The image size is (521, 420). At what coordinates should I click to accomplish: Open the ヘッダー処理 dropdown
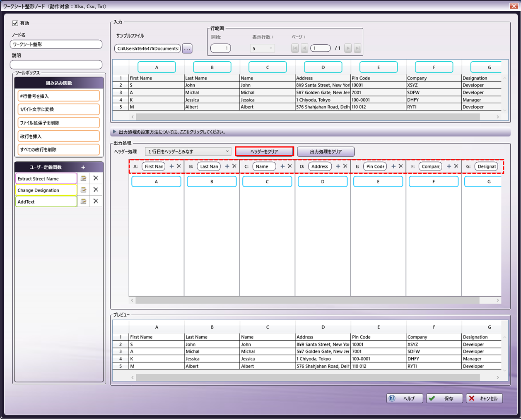click(x=188, y=151)
